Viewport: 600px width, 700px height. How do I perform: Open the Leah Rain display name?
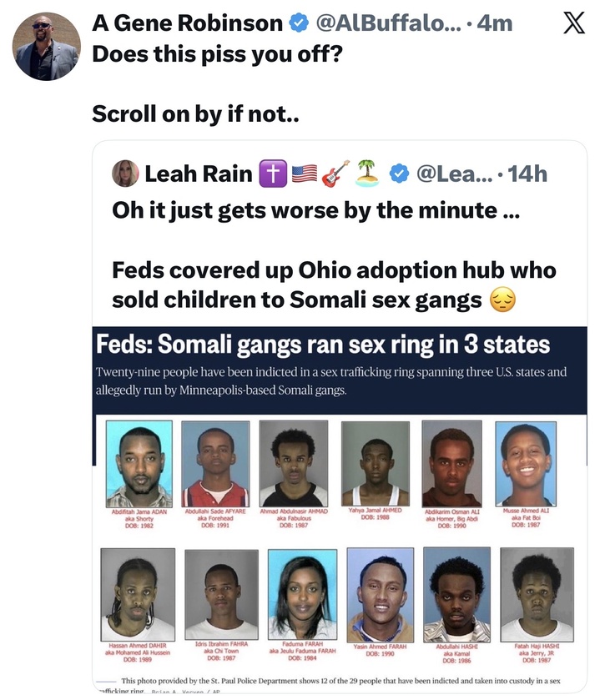(x=198, y=173)
